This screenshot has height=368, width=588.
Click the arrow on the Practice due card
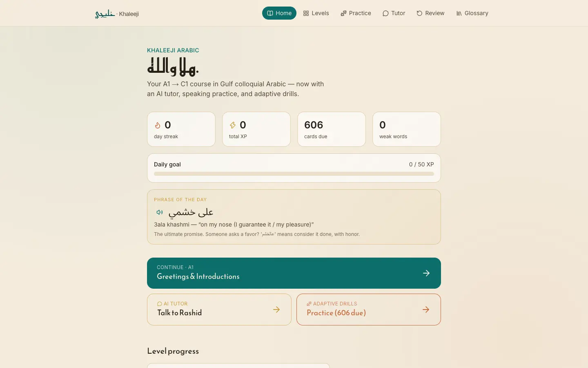(426, 310)
